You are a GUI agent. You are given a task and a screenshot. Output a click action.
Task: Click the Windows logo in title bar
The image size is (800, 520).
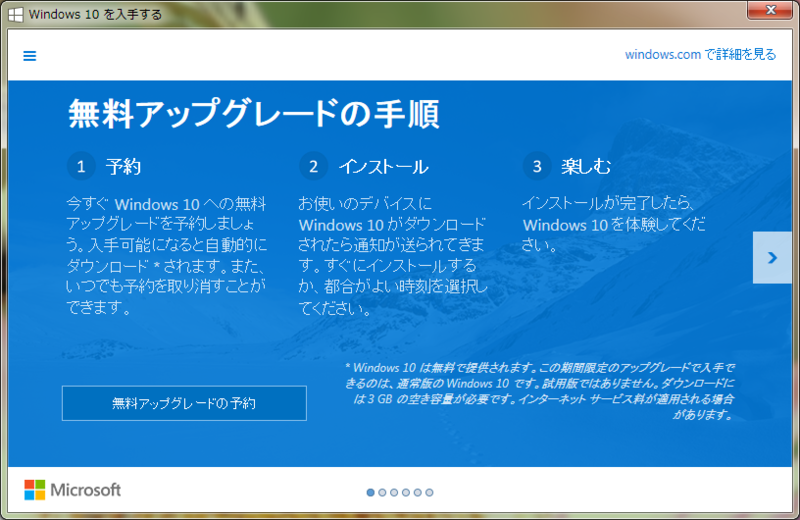pos(15,14)
